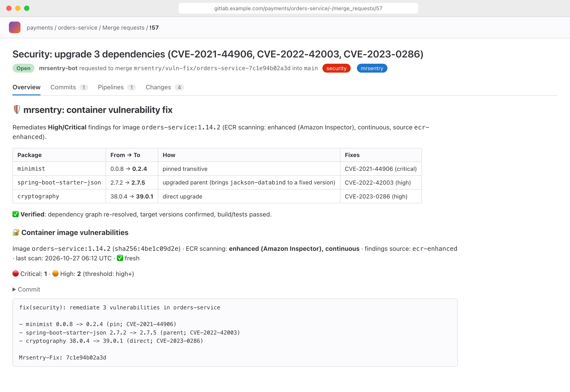Click the green checkmark beside fresh
This screenshot has height=392, width=570.
(x=120, y=258)
